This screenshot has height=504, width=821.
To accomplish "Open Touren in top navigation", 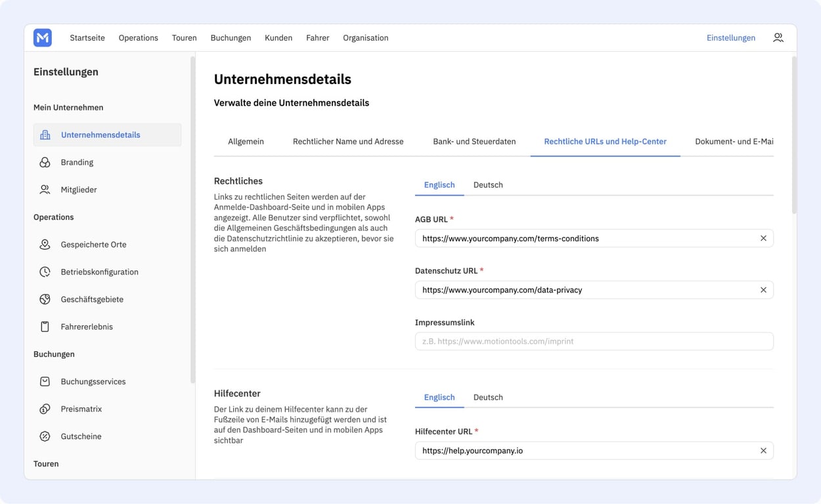I will 185,38.
